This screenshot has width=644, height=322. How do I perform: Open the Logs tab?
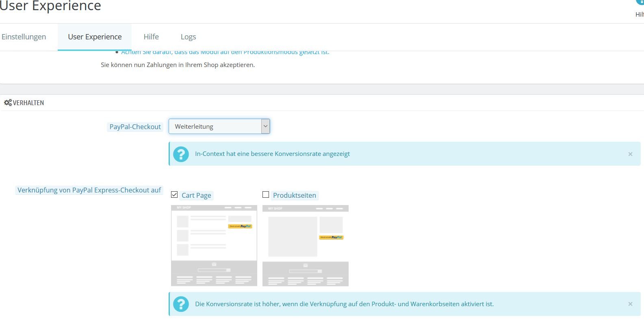188,37
